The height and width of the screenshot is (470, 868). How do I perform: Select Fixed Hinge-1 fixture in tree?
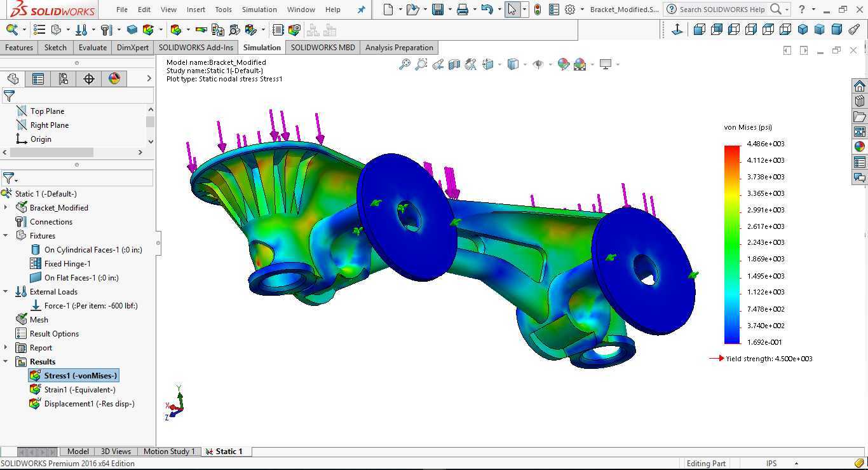(60, 264)
